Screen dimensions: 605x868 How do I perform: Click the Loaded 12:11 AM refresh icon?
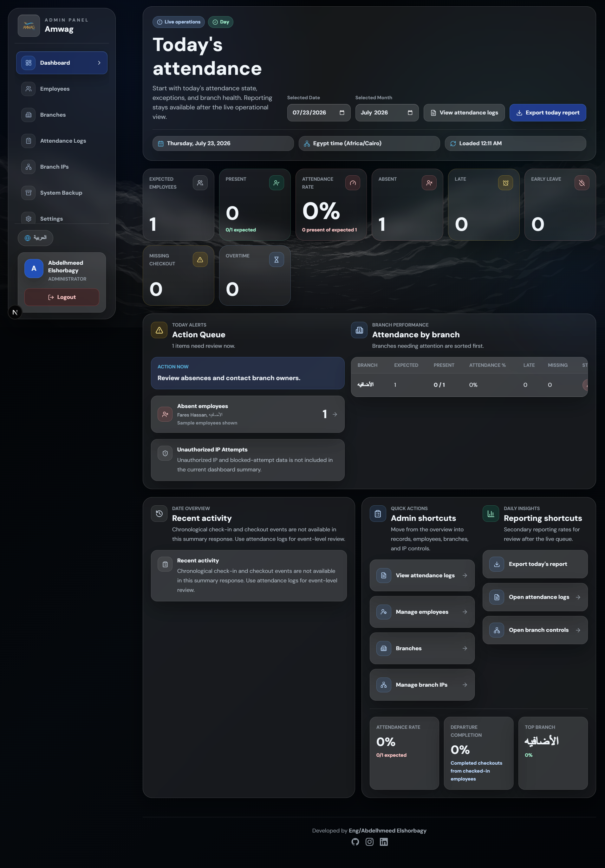pos(453,144)
